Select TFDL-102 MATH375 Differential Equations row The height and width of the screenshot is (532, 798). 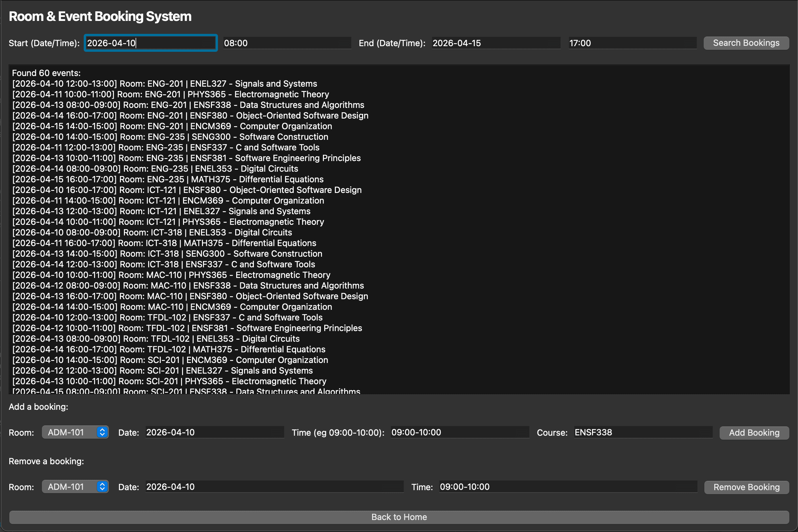click(169, 349)
